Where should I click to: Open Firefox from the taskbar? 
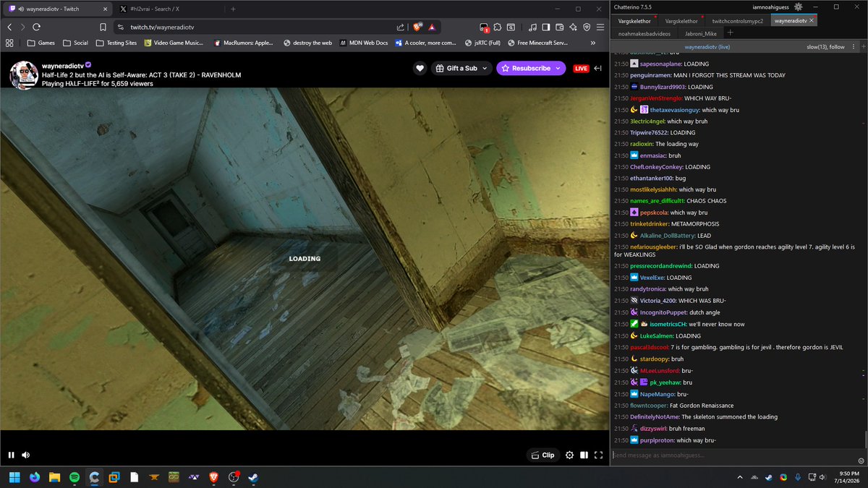click(x=34, y=477)
